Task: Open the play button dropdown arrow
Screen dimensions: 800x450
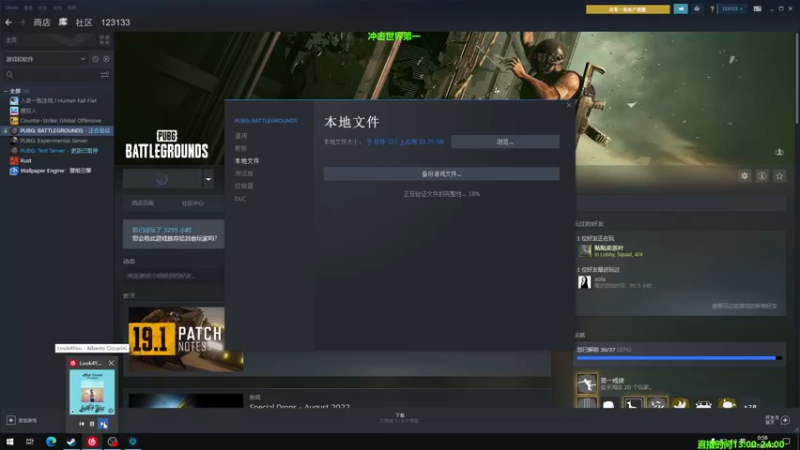Action: (208, 179)
